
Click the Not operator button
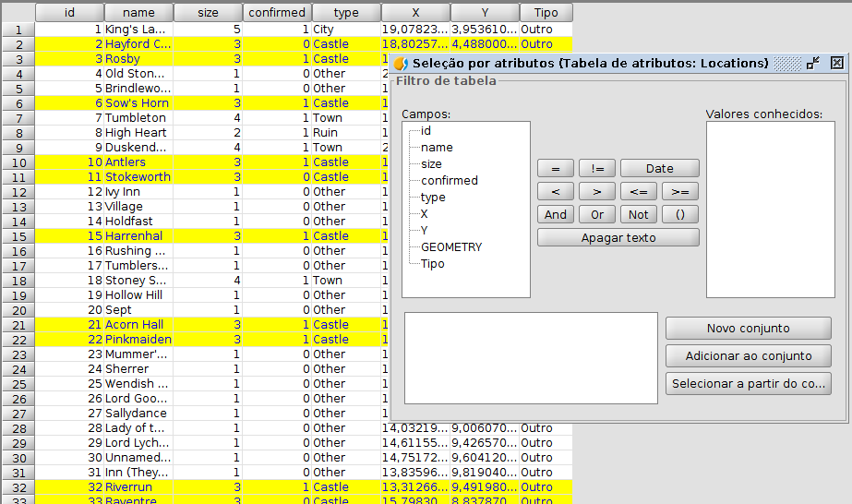tap(638, 215)
